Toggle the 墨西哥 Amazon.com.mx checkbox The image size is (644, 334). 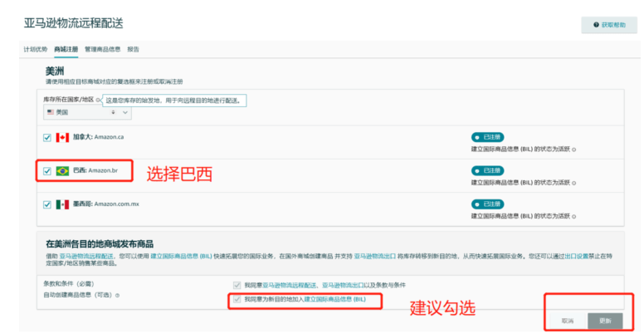tap(47, 204)
